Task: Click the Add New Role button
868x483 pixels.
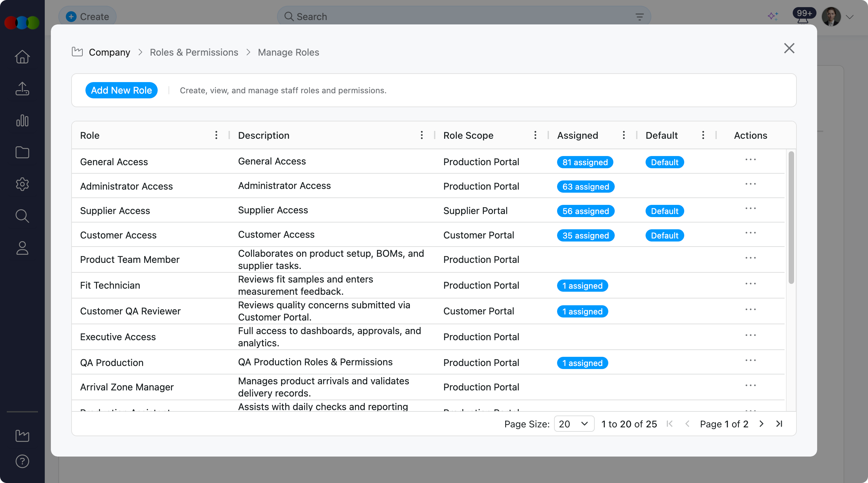Action: [x=121, y=90]
